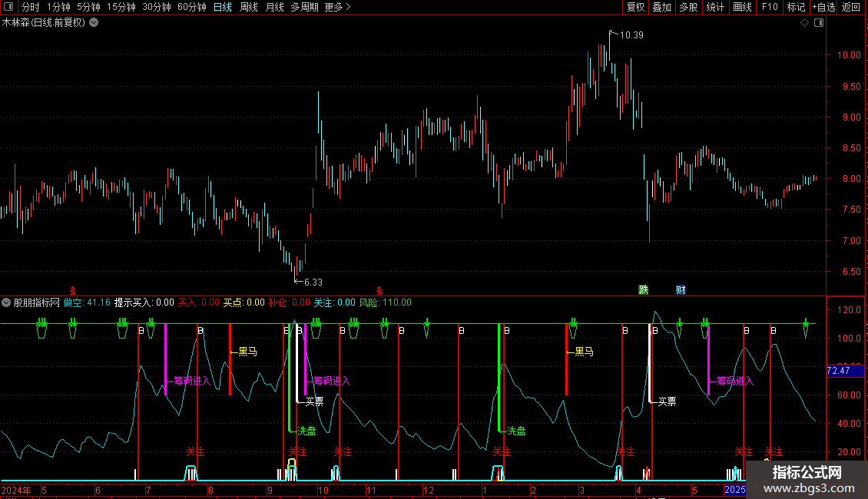Click the 股朋指标网 indicator name

point(37,302)
